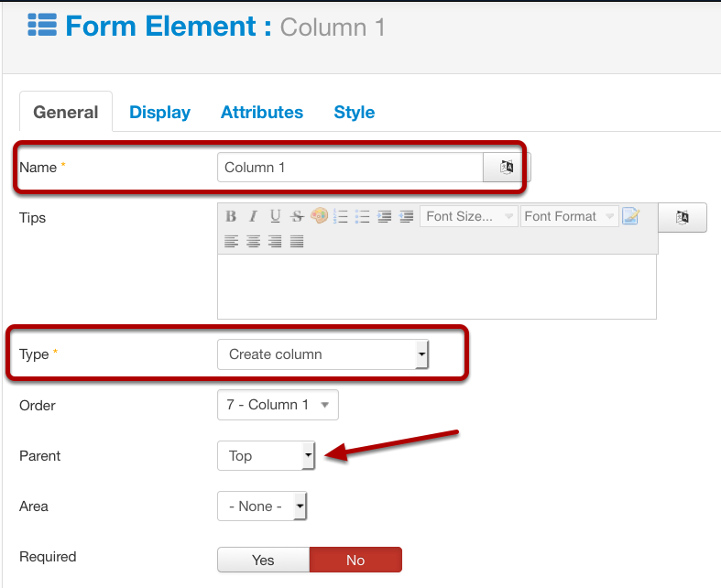
Task: Click the Name field label
Action: (38, 168)
